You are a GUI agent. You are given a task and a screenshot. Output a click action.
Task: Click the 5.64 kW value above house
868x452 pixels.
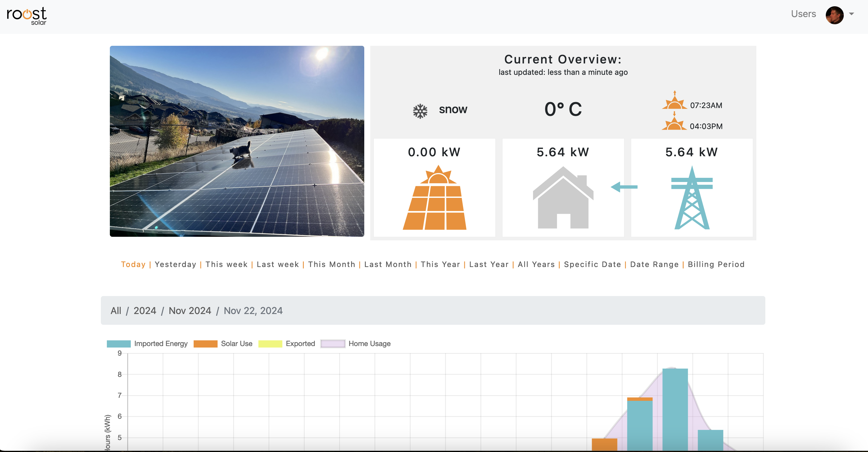coord(563,152)
